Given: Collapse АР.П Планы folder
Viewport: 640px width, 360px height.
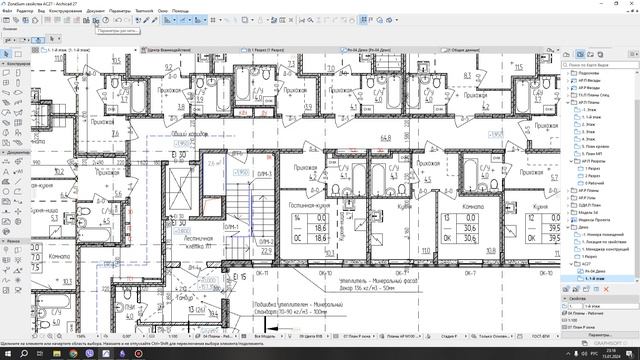Looking at the screenshot, I should (568, 102).
